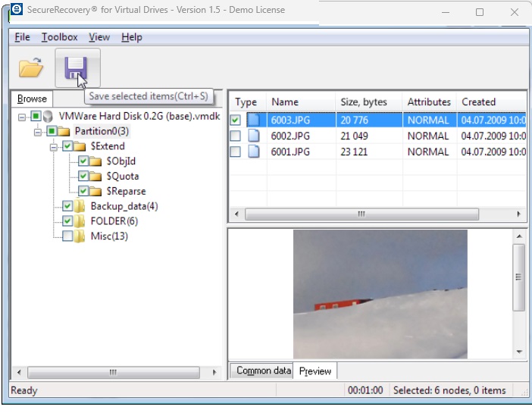Image resolution: width=532 pixels, height=416 pixels.
Task: Collapse the $Extend tree node
Action: click(x=54, y=146)
